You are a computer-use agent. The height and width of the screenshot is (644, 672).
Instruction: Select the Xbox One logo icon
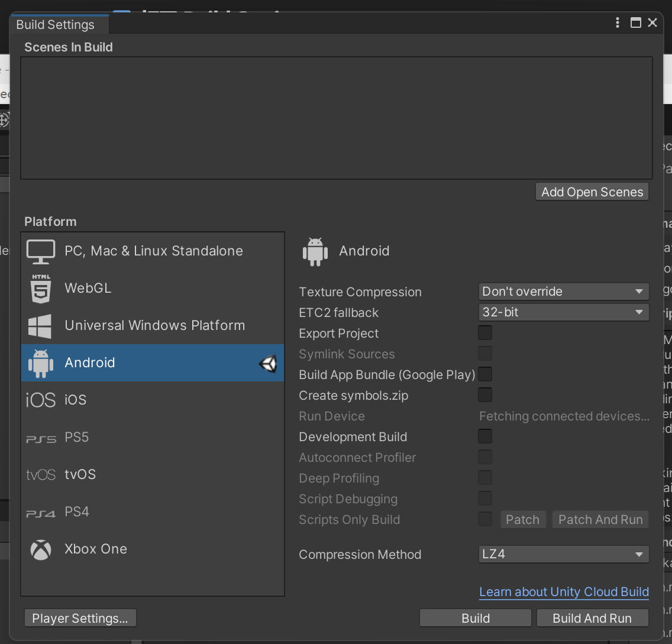(x=41, y=549)
